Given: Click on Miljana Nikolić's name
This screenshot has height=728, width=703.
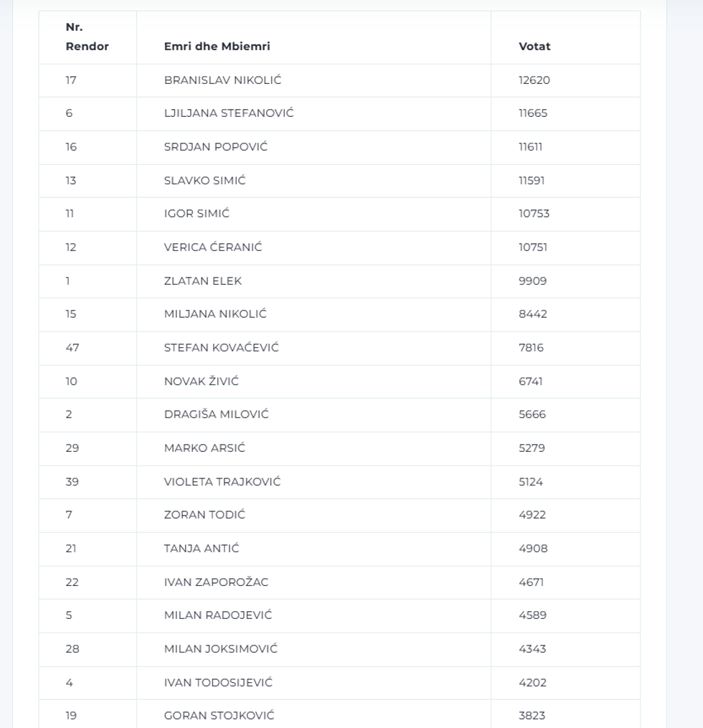Looking at the screenshot, I should tap(215, 313).
